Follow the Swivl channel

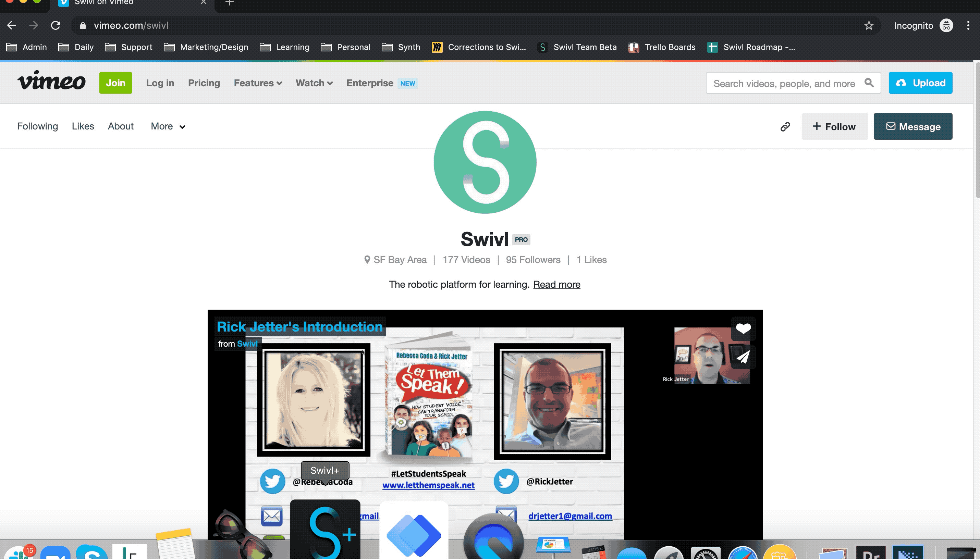point(834,126)
